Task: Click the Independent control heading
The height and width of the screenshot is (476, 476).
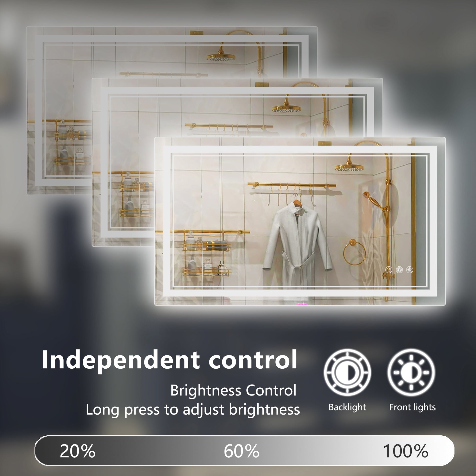Action: click(x=170, y=360)
